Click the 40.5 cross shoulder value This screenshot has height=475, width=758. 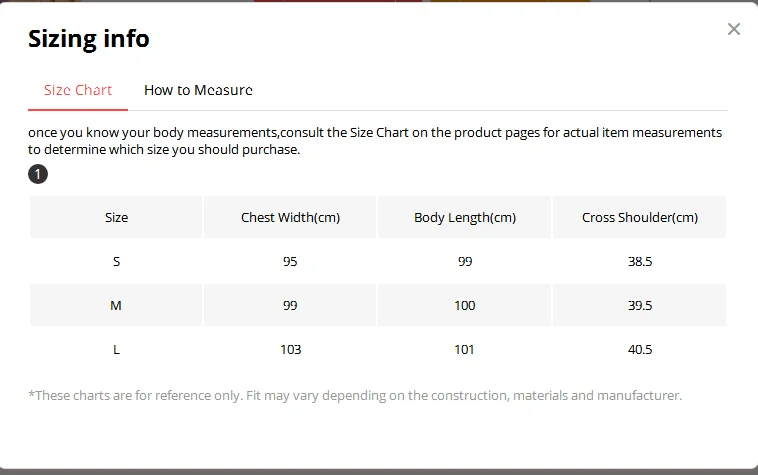click(640, 349)
